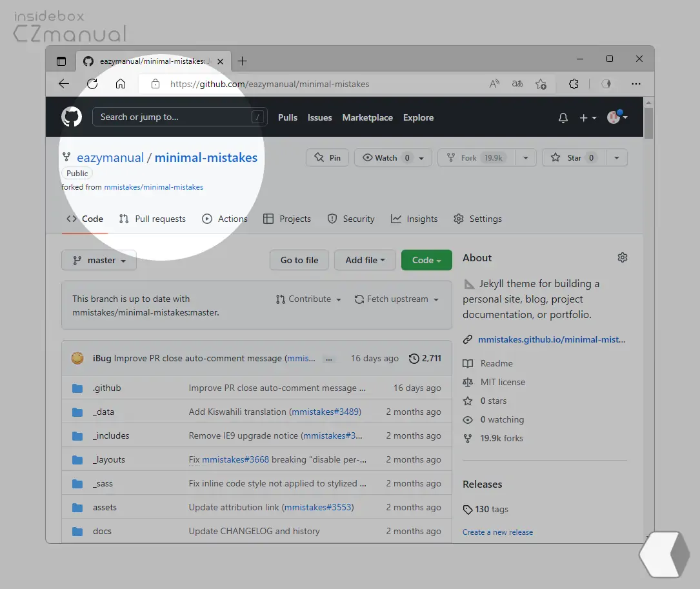Add page to favorites star icon

click(541, 84)
